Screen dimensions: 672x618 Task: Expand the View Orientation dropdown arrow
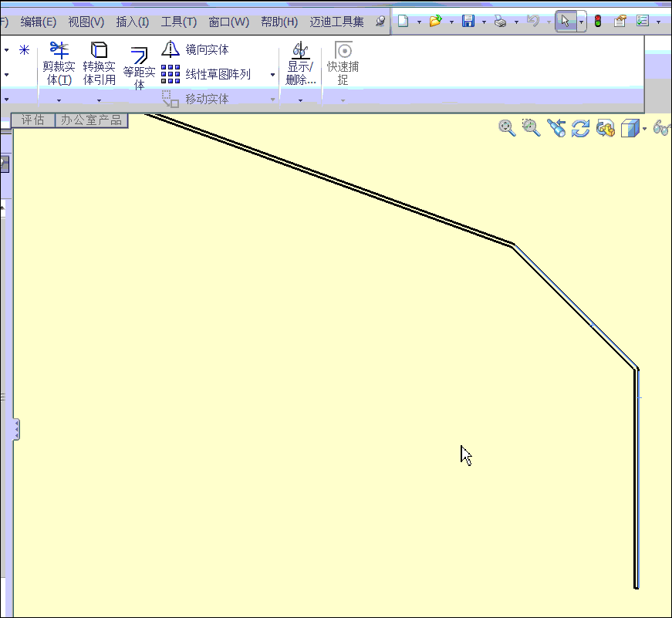click(644, 129)
